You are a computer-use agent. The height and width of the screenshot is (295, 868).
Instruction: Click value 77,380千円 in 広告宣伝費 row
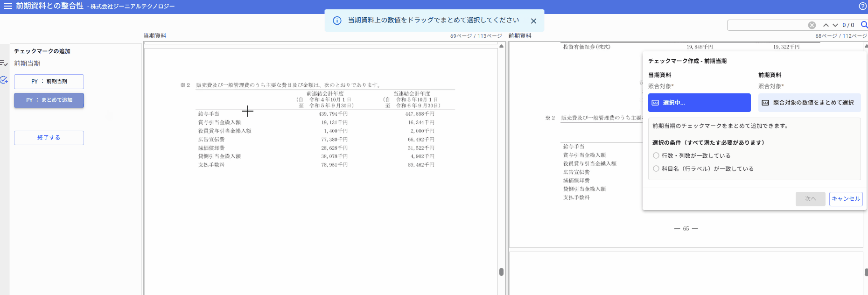coord(334,139)
